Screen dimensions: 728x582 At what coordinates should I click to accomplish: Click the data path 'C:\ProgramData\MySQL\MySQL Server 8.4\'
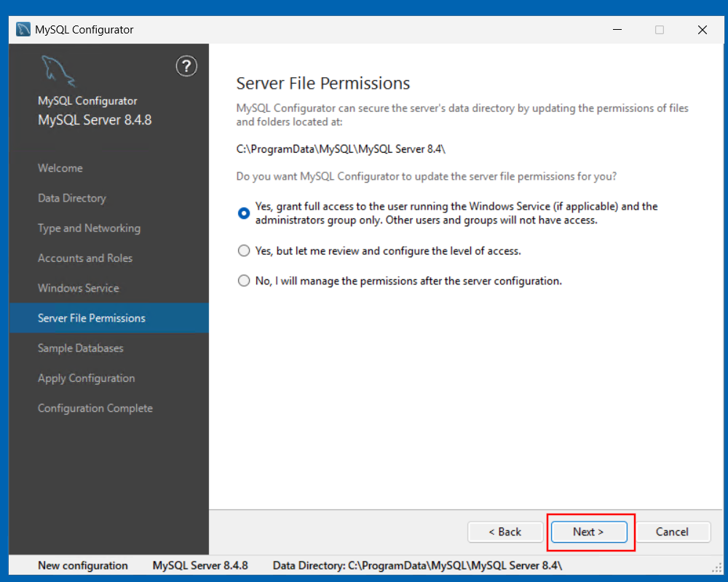tap(341, 149)
